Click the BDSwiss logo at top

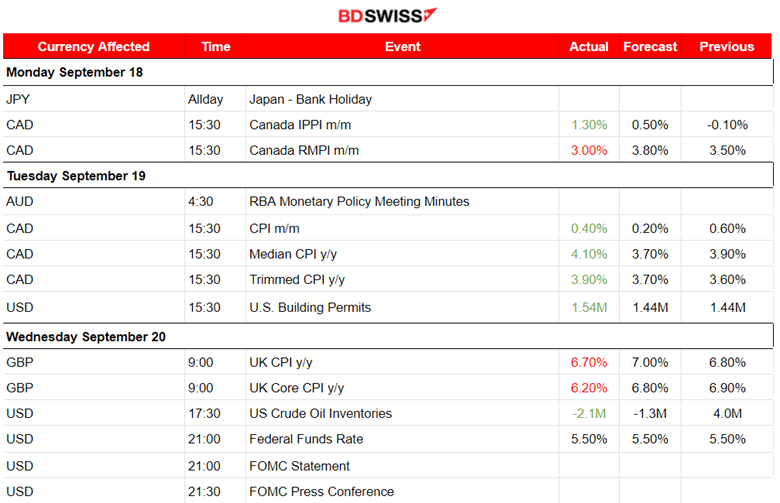[387, 16]
